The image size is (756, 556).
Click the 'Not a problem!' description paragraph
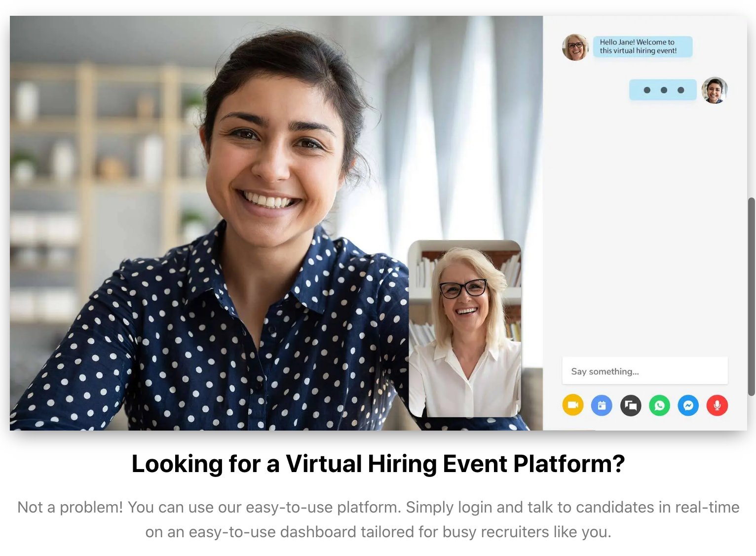(378, 519)
